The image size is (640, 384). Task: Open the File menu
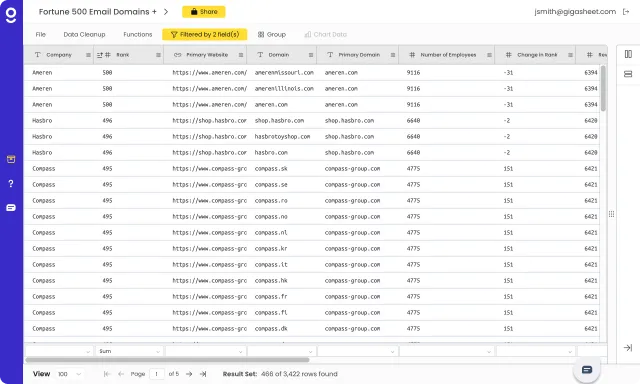pyautogui.click(x=40, y=34)
